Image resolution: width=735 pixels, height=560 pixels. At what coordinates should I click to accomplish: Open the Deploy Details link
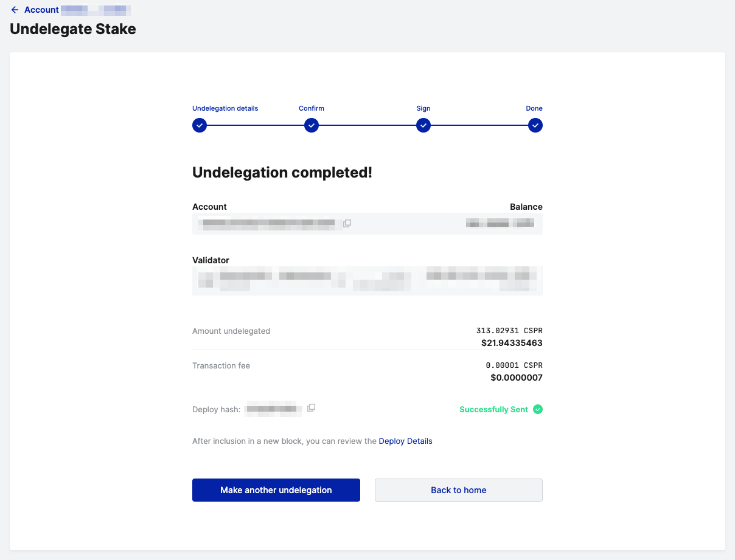(405, 441)
